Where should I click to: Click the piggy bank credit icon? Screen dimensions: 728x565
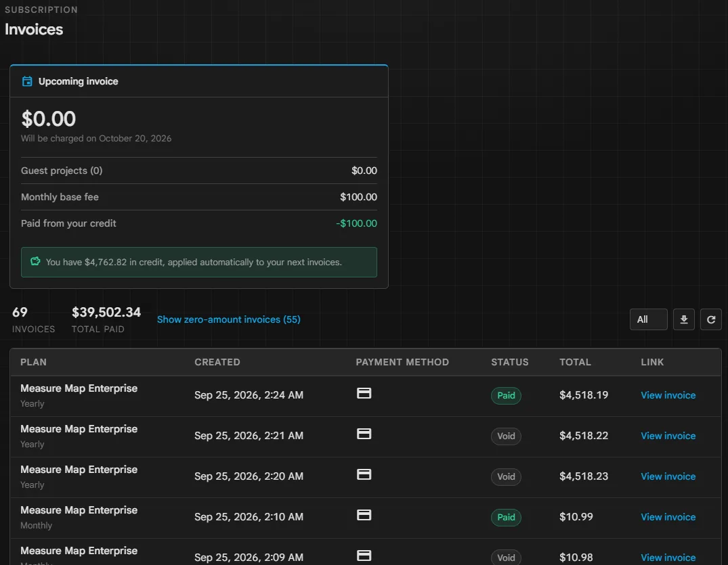pos(35,262)
